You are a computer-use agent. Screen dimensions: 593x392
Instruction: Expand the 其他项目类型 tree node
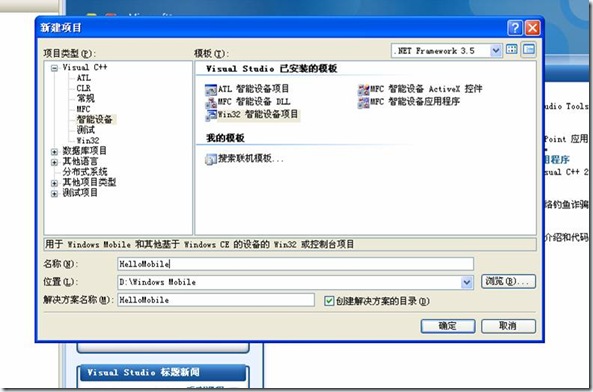click(x=54, y=183)
